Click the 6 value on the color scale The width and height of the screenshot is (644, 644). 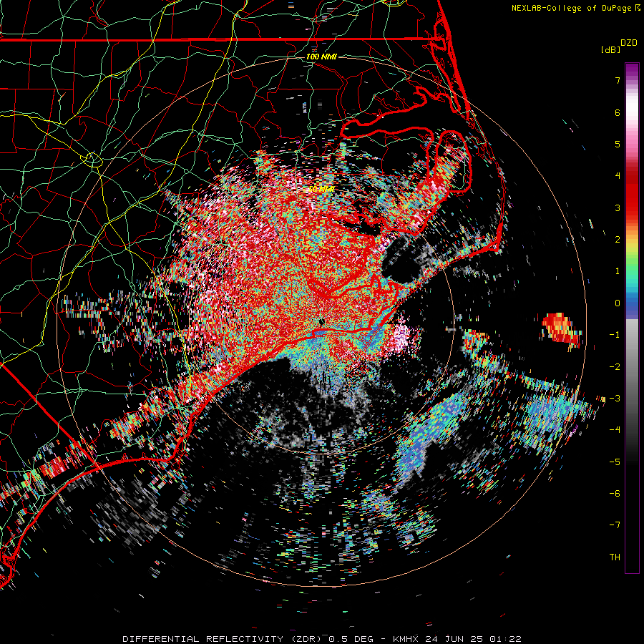tap(618, 112)
